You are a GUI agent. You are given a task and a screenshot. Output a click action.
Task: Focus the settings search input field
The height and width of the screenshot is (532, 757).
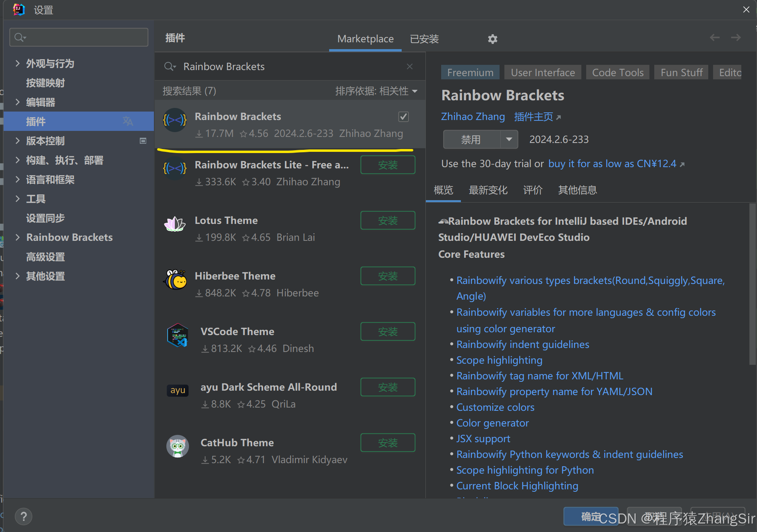[79, 37]
